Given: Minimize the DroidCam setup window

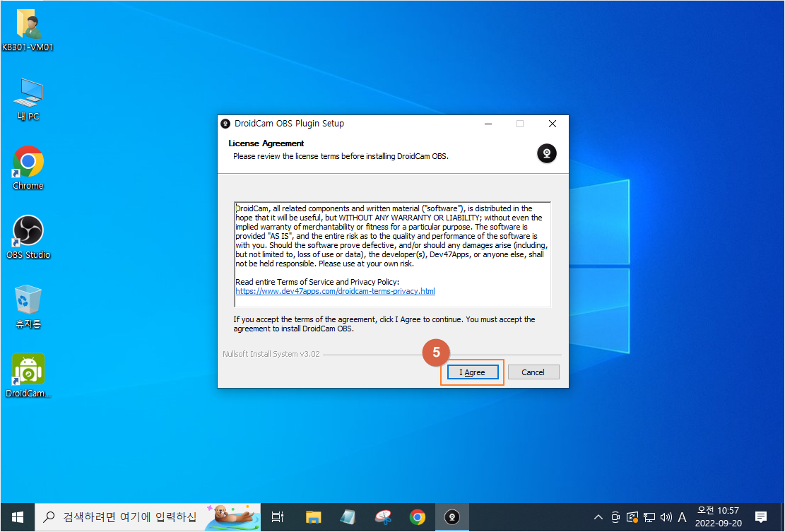Looking at the screenshot, I should pyautogui.click(x=488, y=124).
